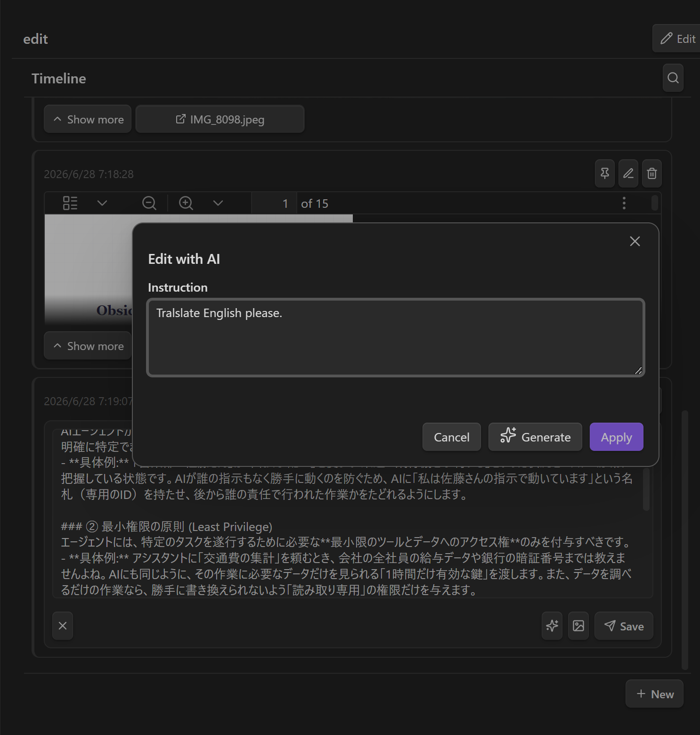Create a New timeline entry
Image resolution: width=700 pixels, height=735 pixels.
654,694
